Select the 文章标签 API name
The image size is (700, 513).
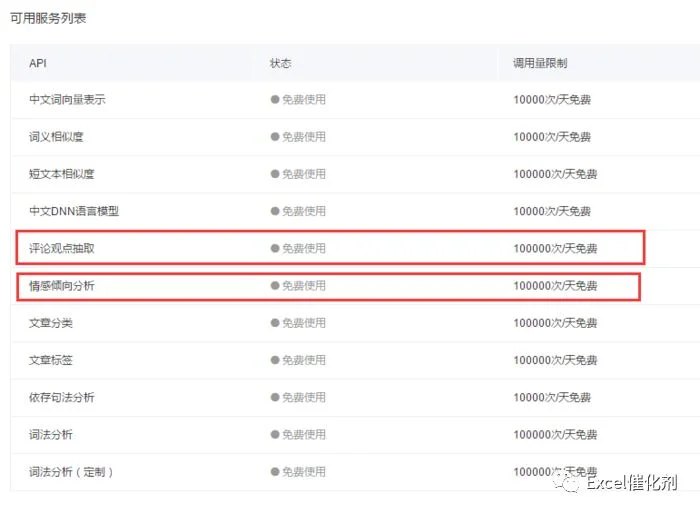pos(51,360)
